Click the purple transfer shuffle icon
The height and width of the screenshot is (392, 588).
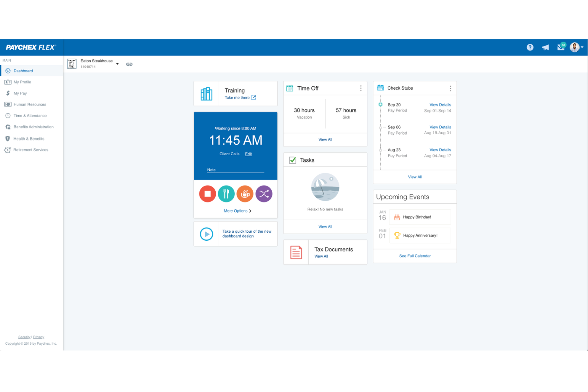coord(264,194)
